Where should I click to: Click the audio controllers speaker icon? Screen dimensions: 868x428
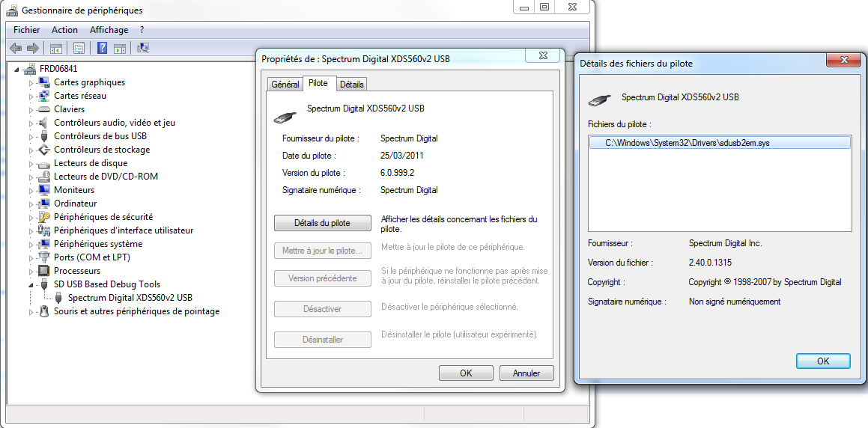[44, 123]
